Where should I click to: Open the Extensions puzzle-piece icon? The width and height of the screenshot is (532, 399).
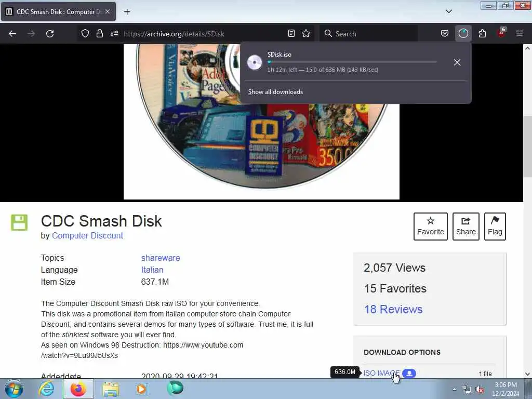click(x=482, y=33)
